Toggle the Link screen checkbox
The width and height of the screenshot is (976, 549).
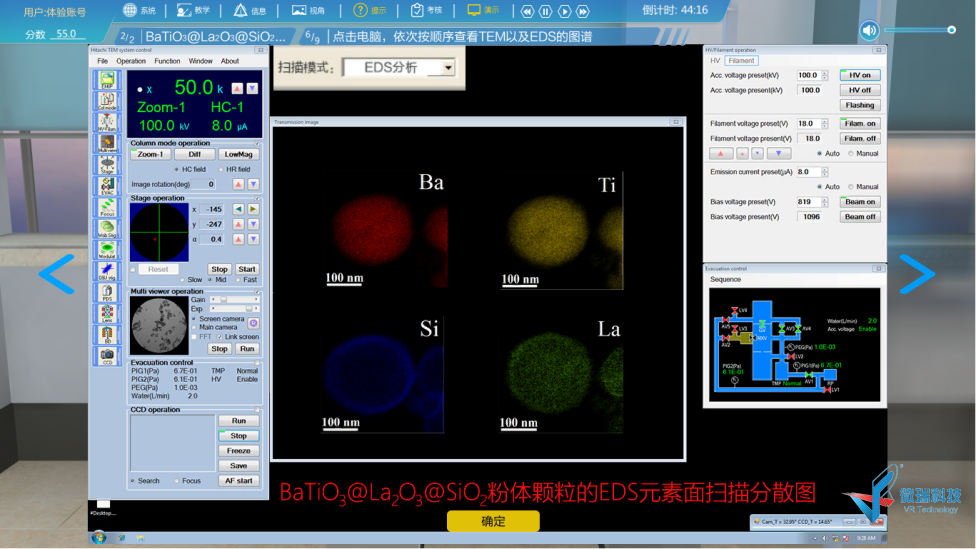click(220, 337)
